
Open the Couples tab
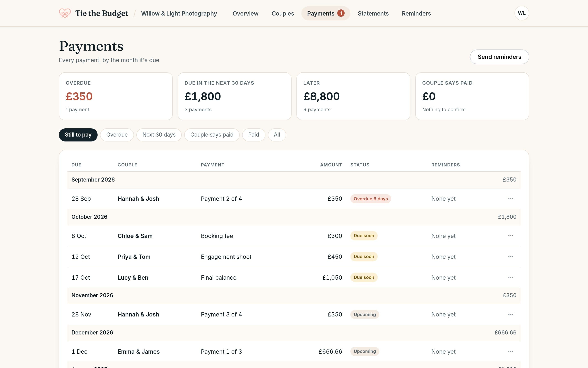point(283,13)
